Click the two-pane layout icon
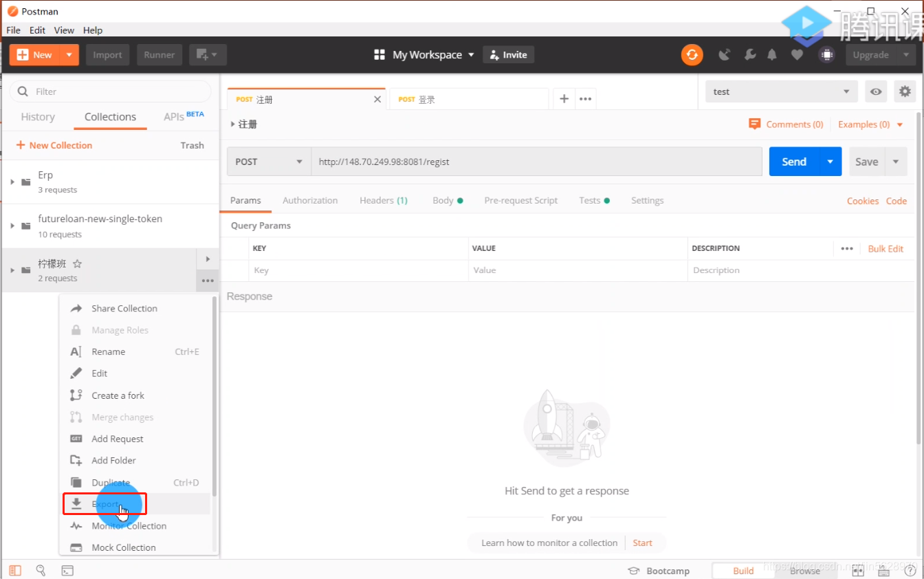The height and width of the screenshot is (579, 924). pos(858,571)
